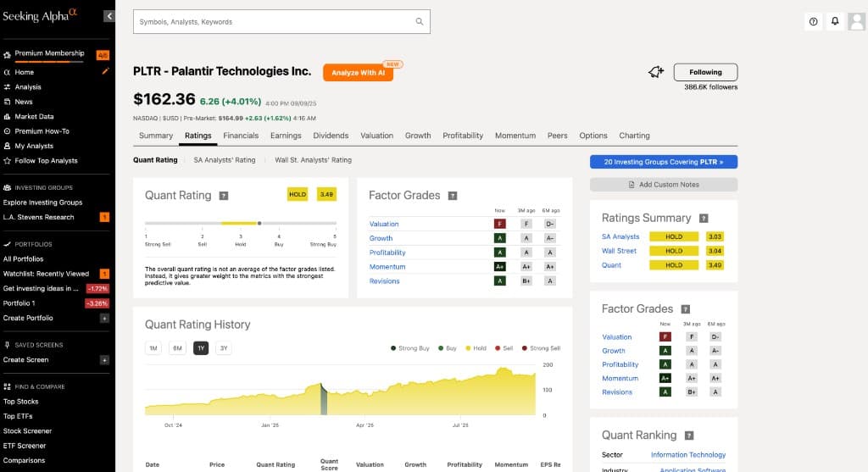Image resolution: width=868 pixels, height=472 pixels.
Task: Open Market Data in sidebar
Action: coord(34,117)
